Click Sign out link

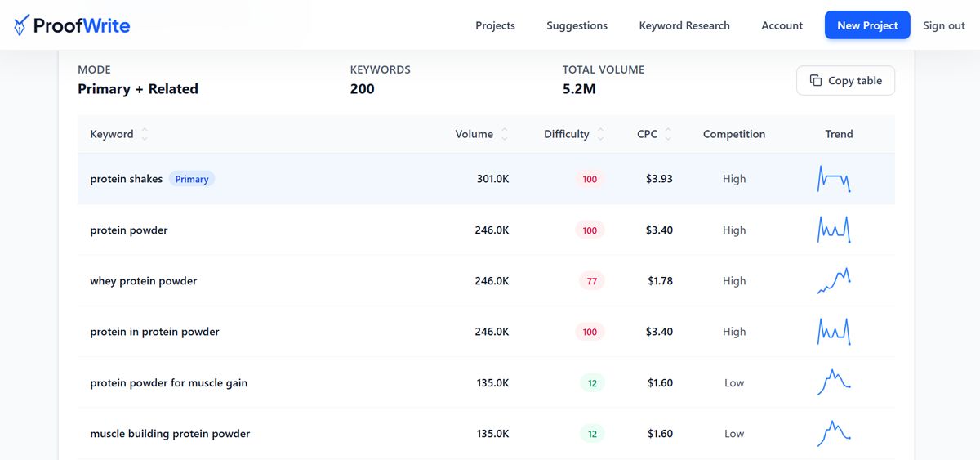[944, 25]
